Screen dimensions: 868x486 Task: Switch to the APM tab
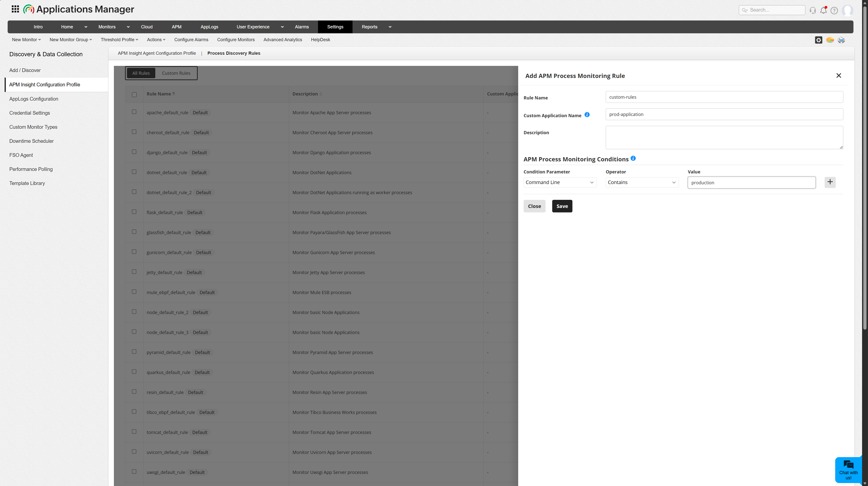[177, 27]
